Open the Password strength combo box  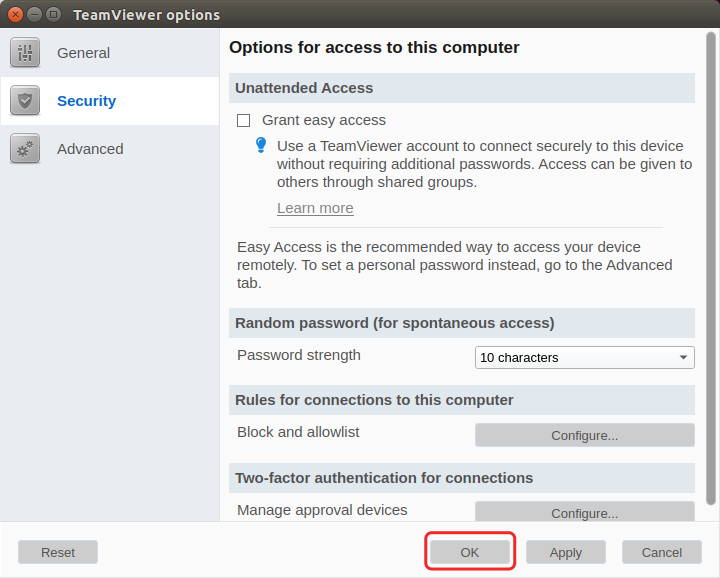[585, 357]
